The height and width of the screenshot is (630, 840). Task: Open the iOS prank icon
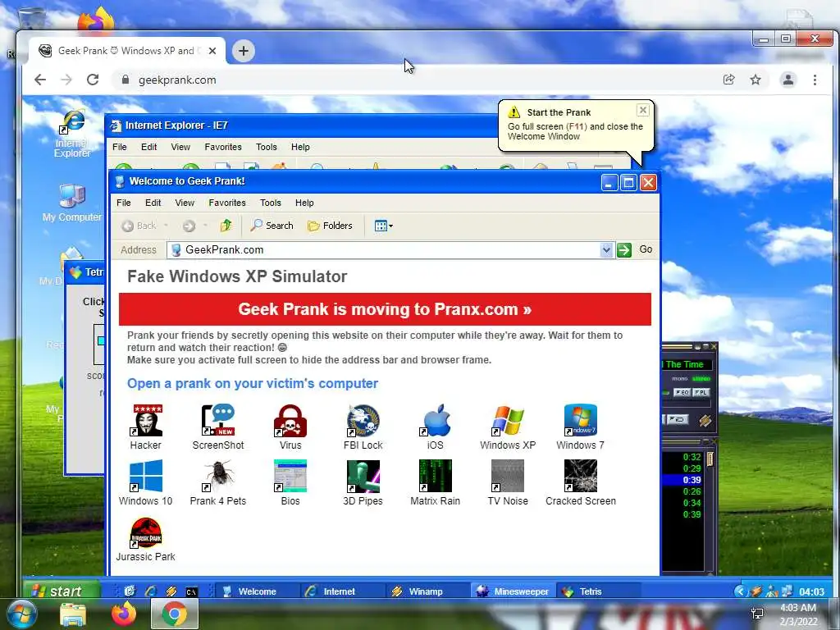pyautogui.click(x=435, y=421)
